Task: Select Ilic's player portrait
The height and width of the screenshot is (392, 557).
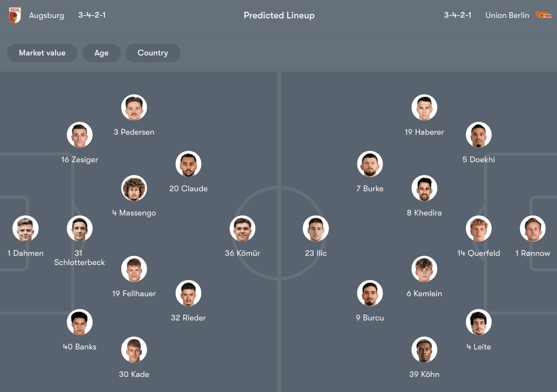Action: pyautogui.click(x=316, y=228)
